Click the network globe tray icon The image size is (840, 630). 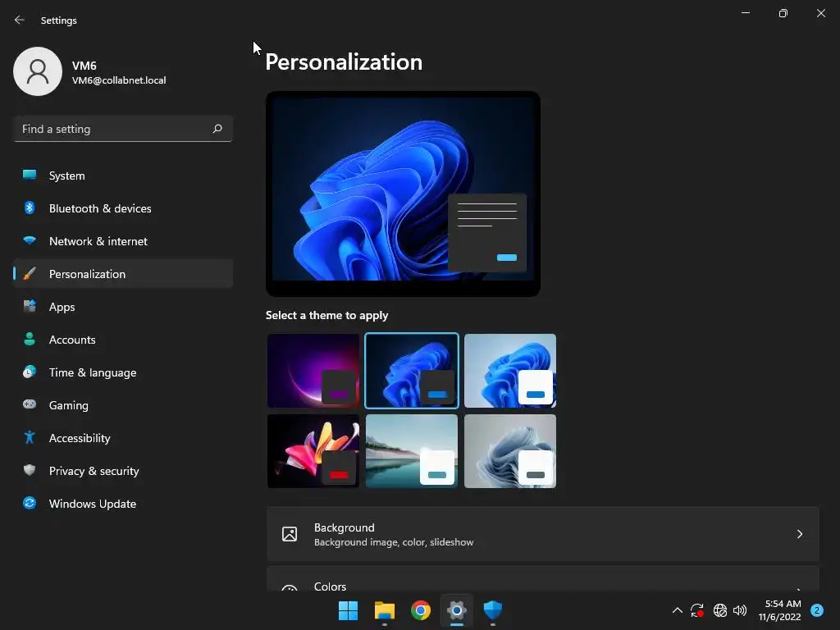point(720,610)
